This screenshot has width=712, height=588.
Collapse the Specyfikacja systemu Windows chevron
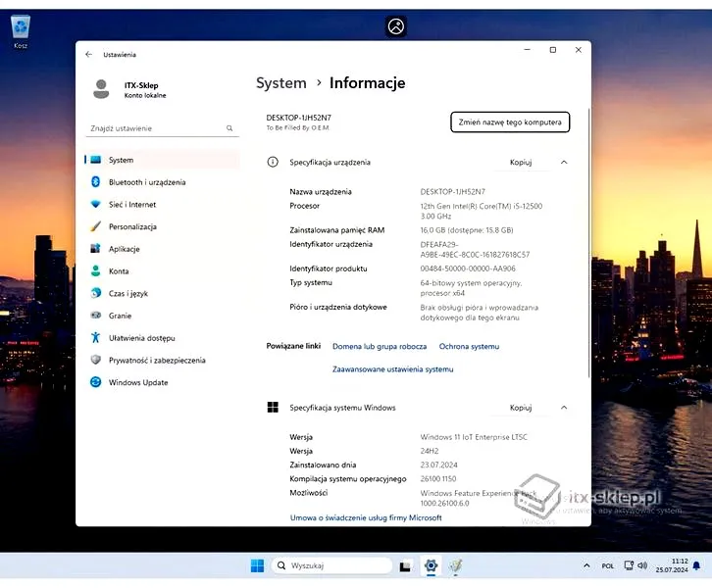564,408
